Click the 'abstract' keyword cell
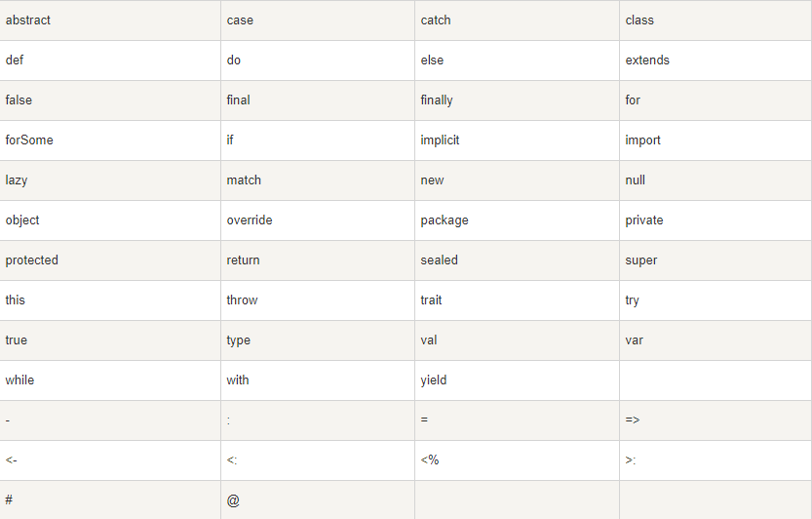 pos(28,20)
